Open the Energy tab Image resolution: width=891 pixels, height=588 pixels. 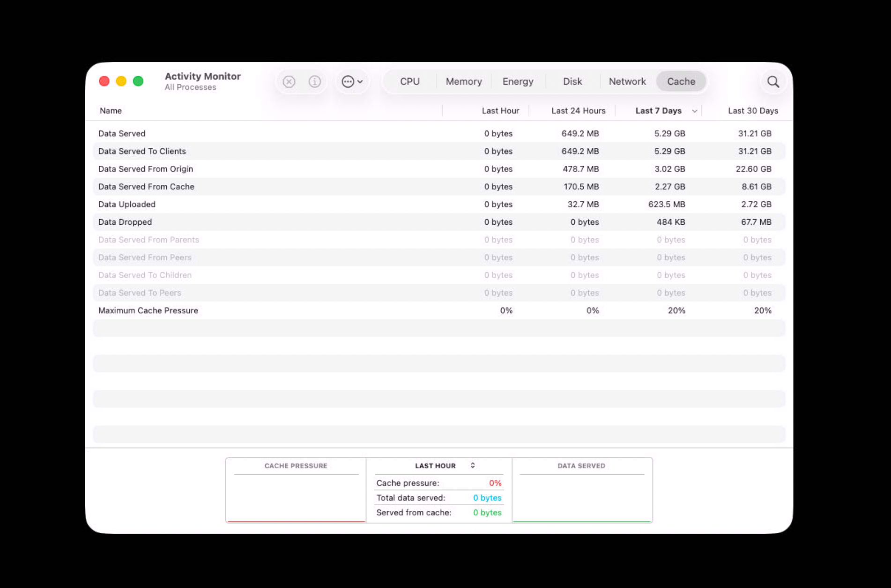[x=518, y=81]
